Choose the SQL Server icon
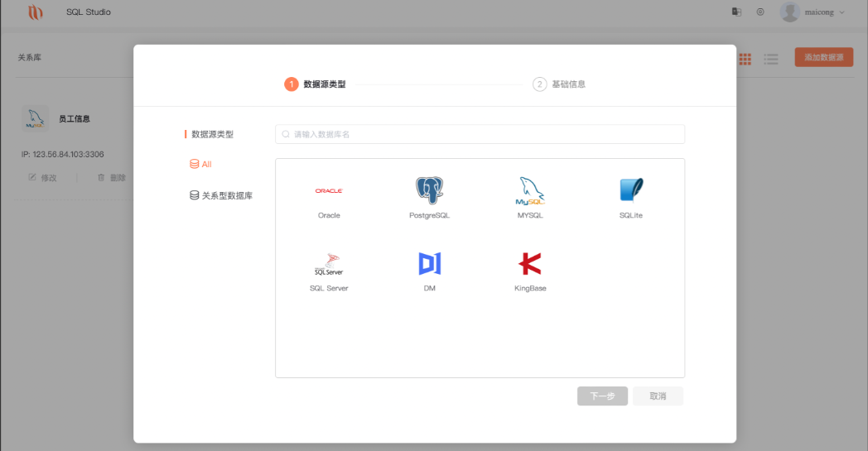 click(x=329, y=265)
